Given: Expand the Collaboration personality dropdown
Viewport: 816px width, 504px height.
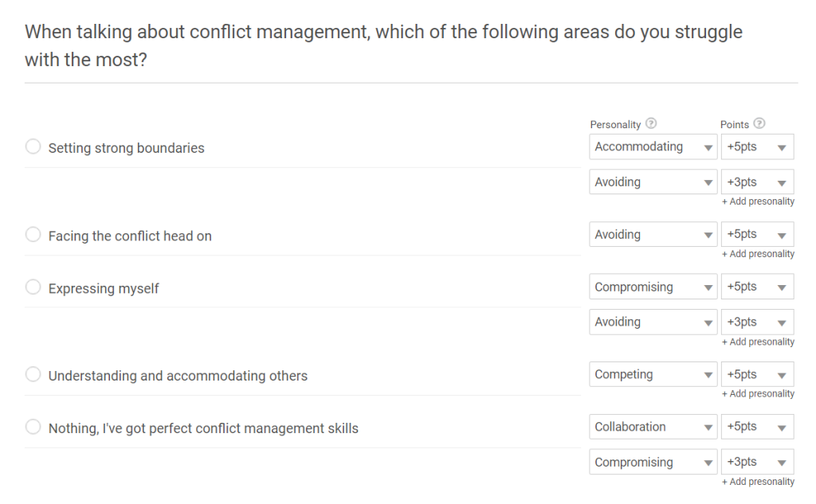Looking at the screenshot, I should pyautogui.click(x=653, y=428).
